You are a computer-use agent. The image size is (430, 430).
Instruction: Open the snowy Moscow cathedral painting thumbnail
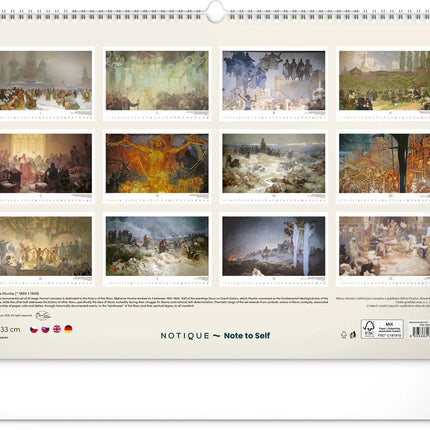(x=46, y=80)
